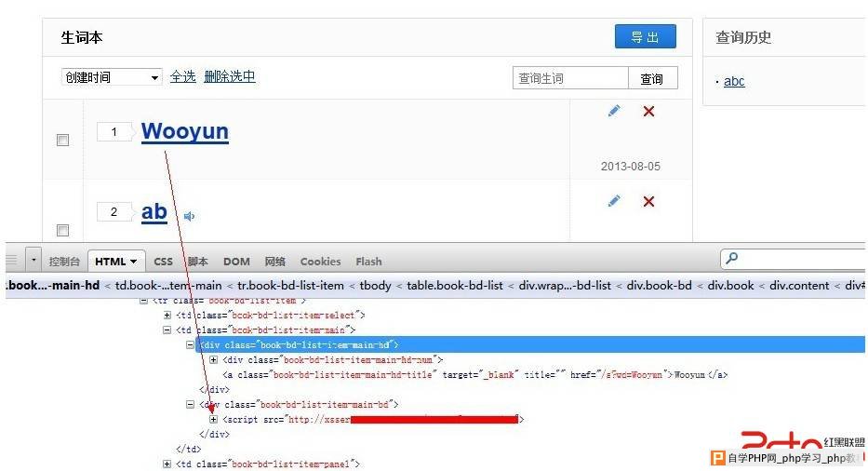Select div.book-bd in breadcrumb path
Image resolution: width=868 pixels, height=471 pixels.
point(660,286)
